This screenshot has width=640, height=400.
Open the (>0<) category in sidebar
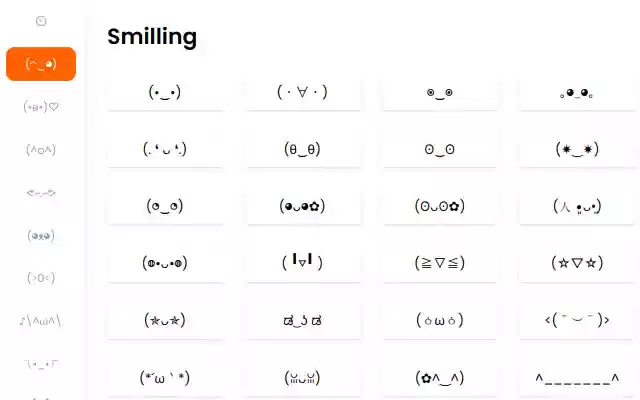pos(41,277)
